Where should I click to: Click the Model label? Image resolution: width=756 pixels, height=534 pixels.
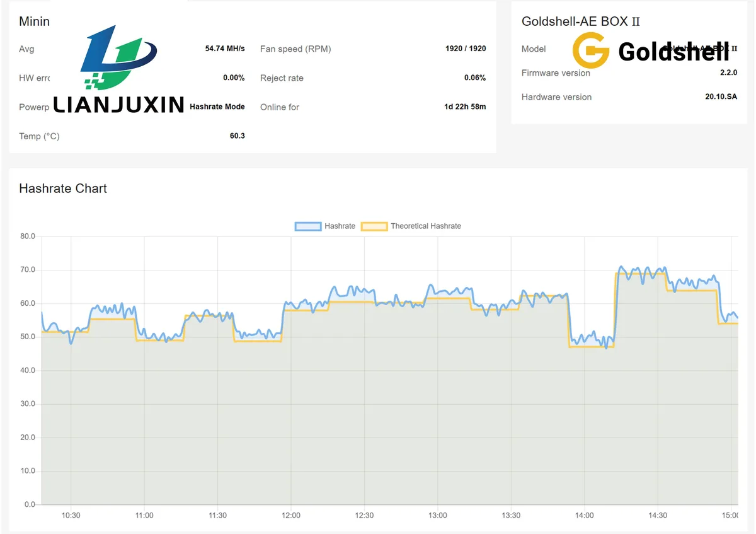(x=534, y=49)
